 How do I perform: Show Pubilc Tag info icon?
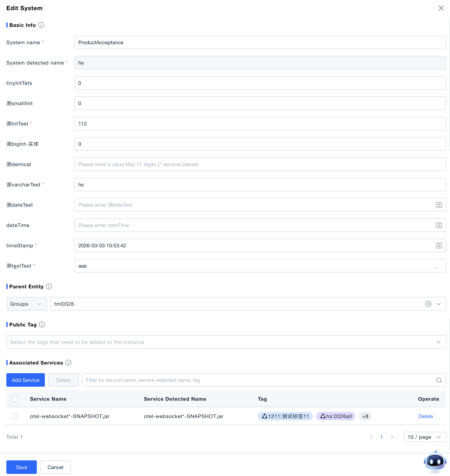(42, 325)
